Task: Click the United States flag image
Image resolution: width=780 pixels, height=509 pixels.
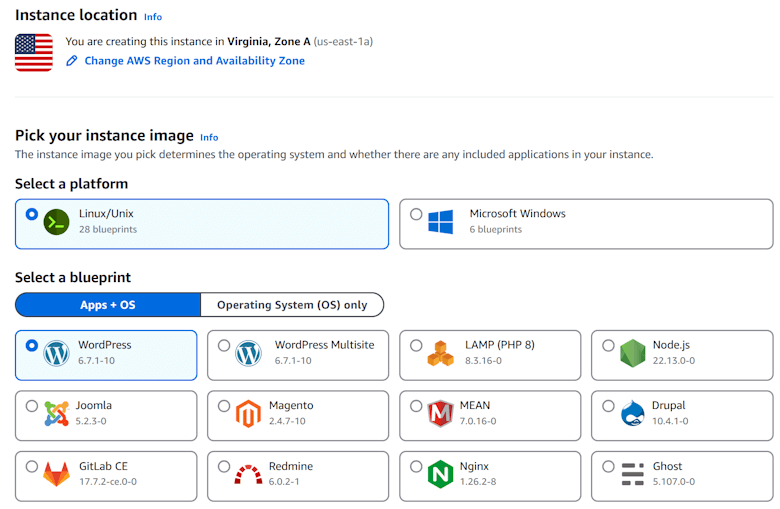Action: pyautogui.click(x=34, y=52)
